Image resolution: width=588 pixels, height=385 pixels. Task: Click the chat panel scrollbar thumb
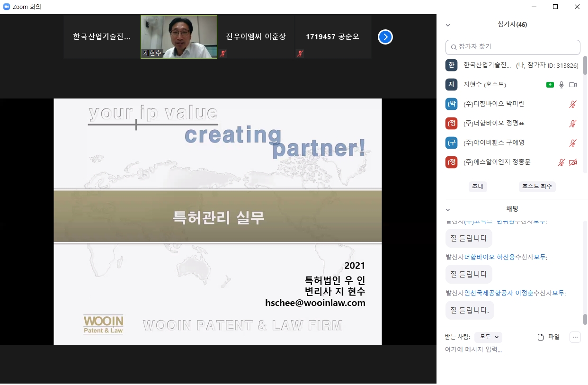(585, 319)
